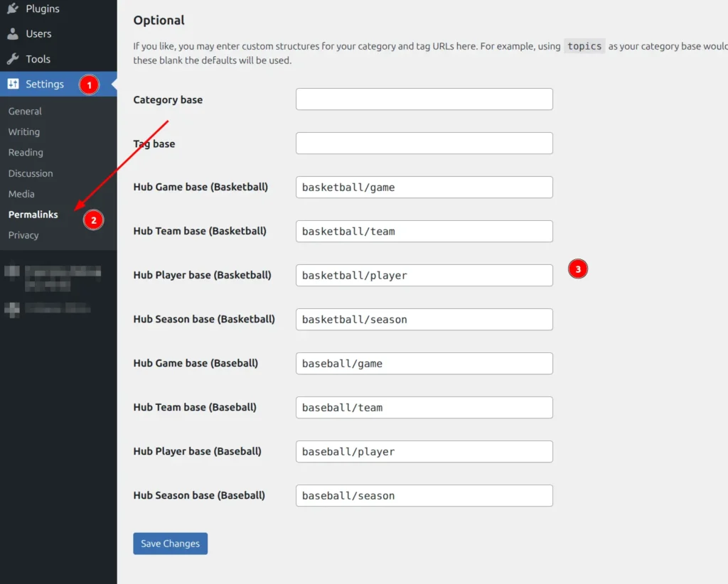Image resolution: width=728 pixels, height=584 pixels.
Task: Click the Hub Season base (Basketball) label
Action: click(x=204, y=319)
